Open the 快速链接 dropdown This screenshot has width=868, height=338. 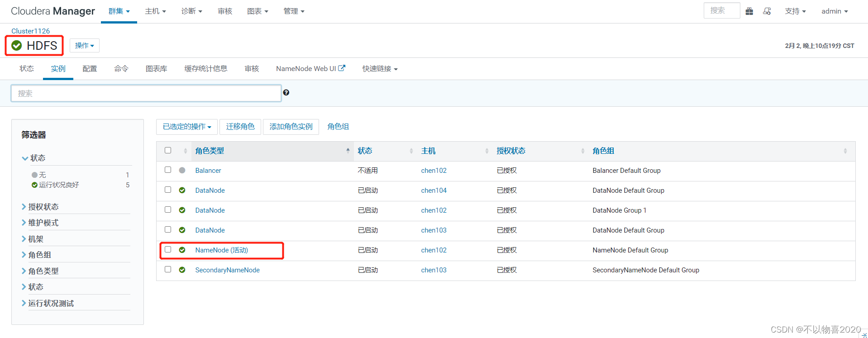[380, 69]
